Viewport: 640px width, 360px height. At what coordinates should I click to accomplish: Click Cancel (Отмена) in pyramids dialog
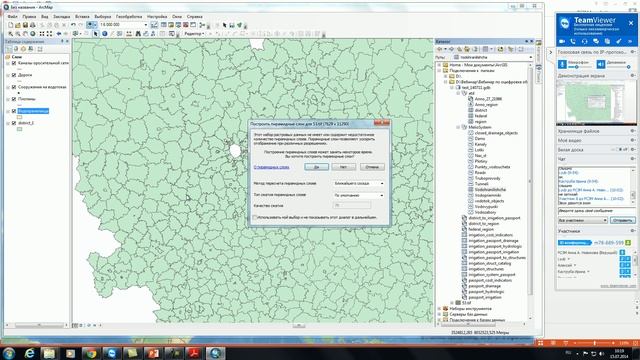(372, 167)
